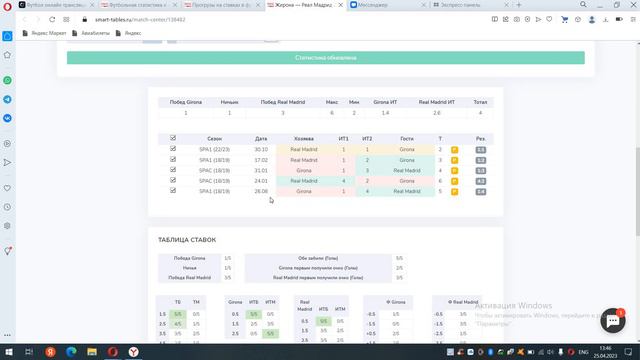Launch Microsoft Edge from taskbar
Image resolution: width=640 pixels, height=360 pixels.
click(71, 351)
